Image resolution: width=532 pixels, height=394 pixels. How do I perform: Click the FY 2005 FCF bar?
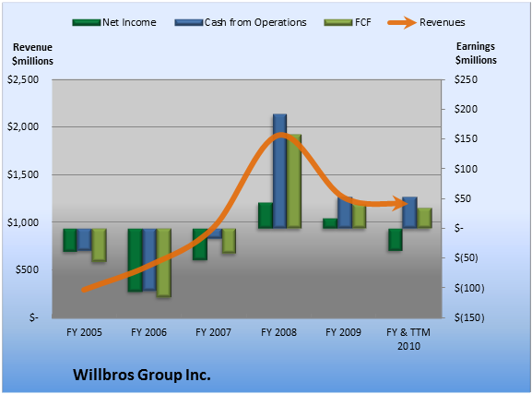pos(99,245)
